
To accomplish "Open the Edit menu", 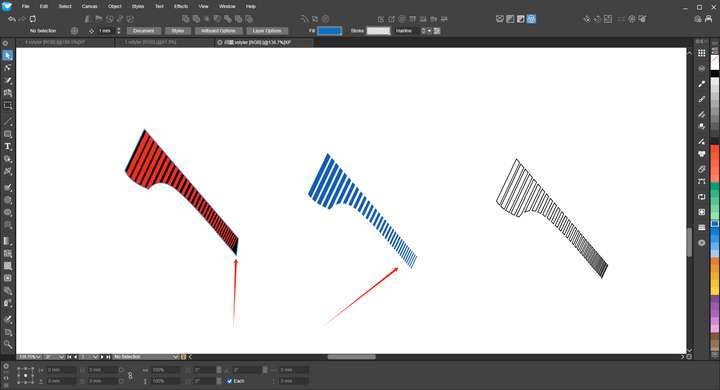I will point(44,6).
